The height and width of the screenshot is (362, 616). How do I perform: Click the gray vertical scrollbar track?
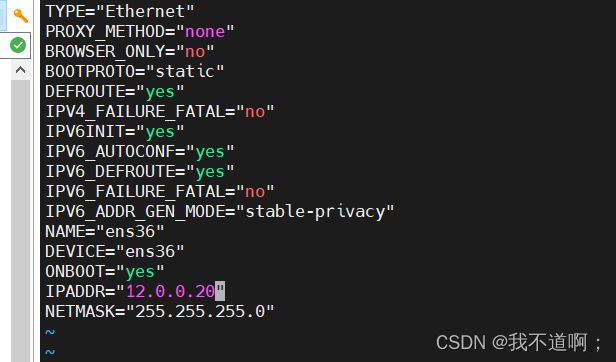tap(20, 220)
